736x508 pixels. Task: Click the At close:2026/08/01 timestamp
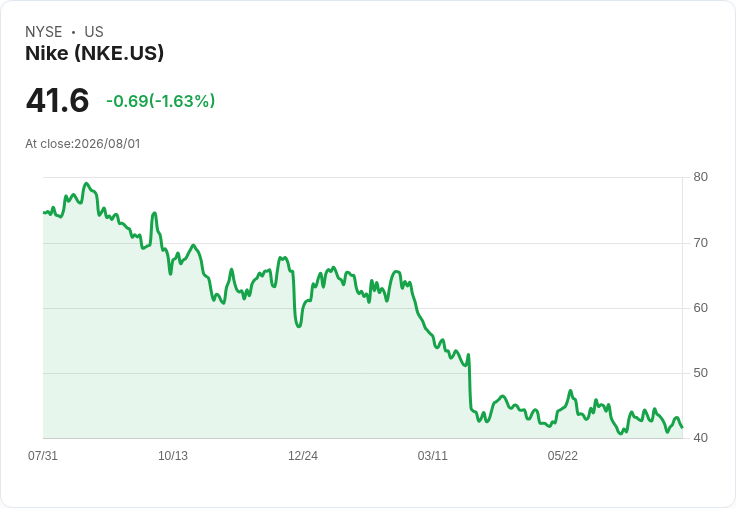pyautogui.click(x=83, y=144)
